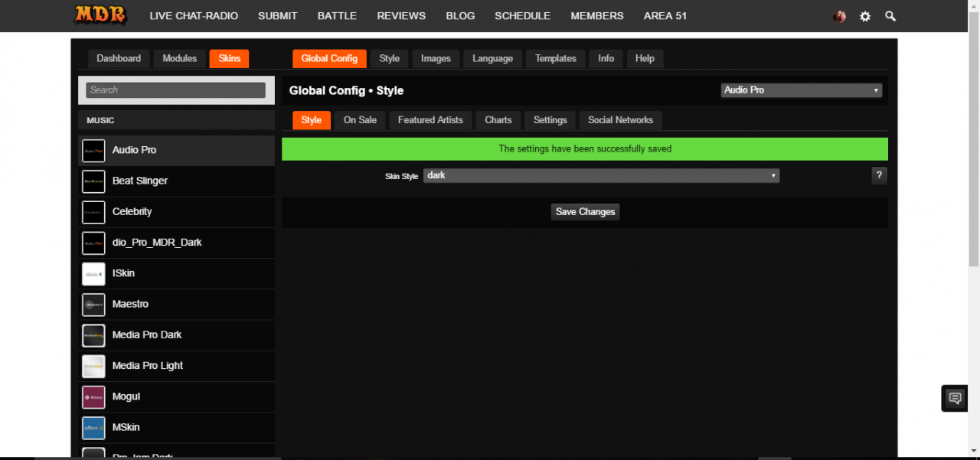The width and height of the screenshot is (980, 460).
Task: Click the search magnifier icon
Action: (890, 16)
